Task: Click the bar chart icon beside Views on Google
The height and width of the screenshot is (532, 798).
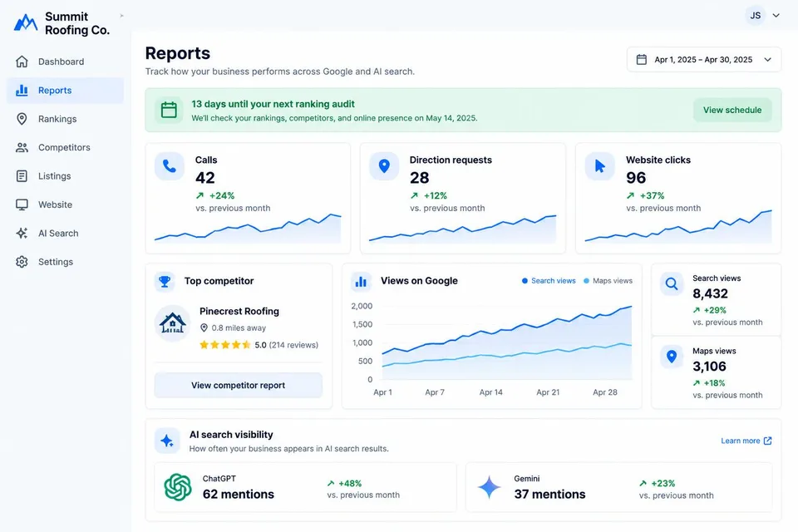Action: point(361,281)
